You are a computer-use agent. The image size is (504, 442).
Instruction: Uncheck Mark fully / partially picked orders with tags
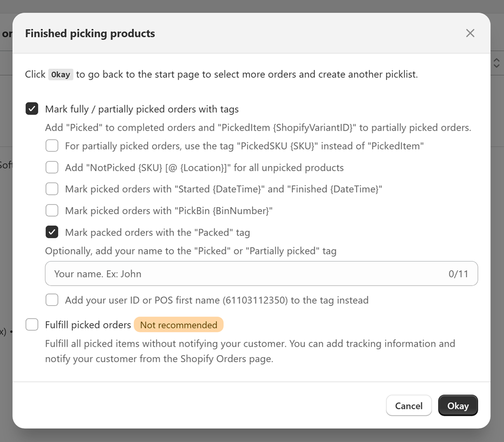click(x=32, y=109)
